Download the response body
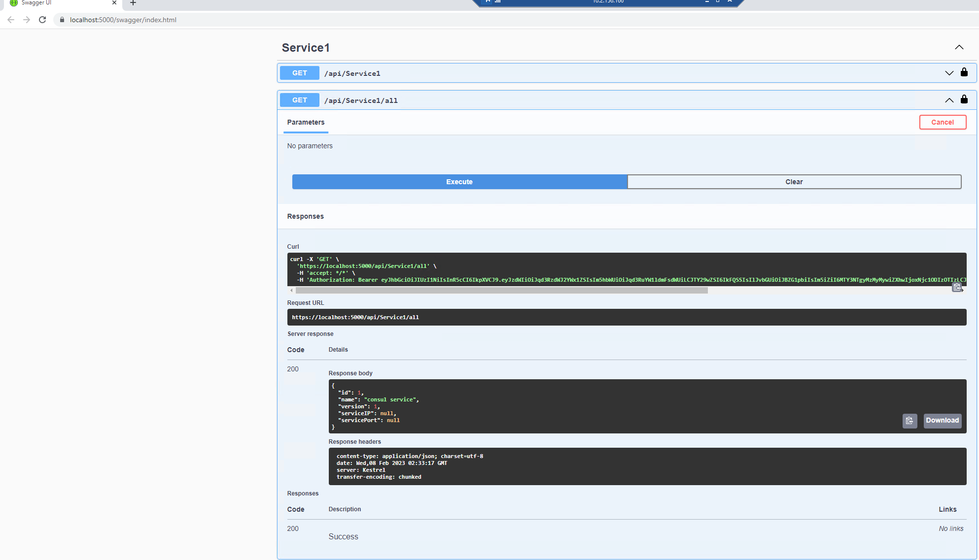 (x=942, y=421)
